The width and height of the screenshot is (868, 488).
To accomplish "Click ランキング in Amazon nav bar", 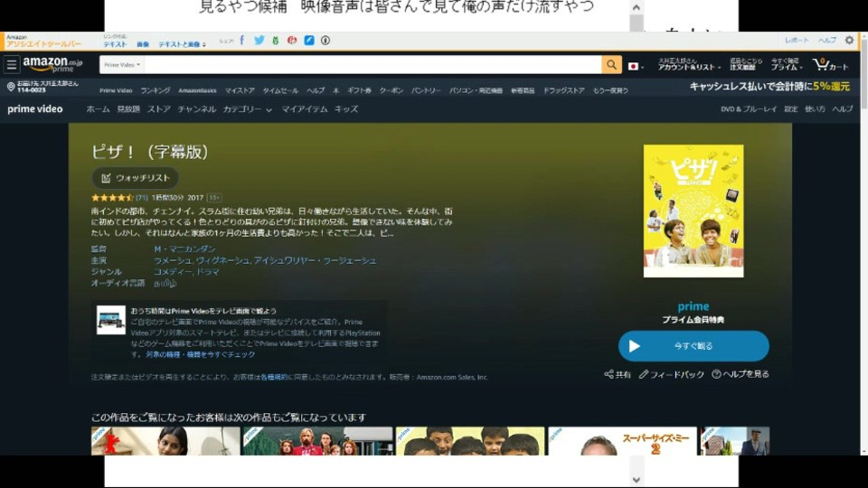I will [x=155, y=90].
